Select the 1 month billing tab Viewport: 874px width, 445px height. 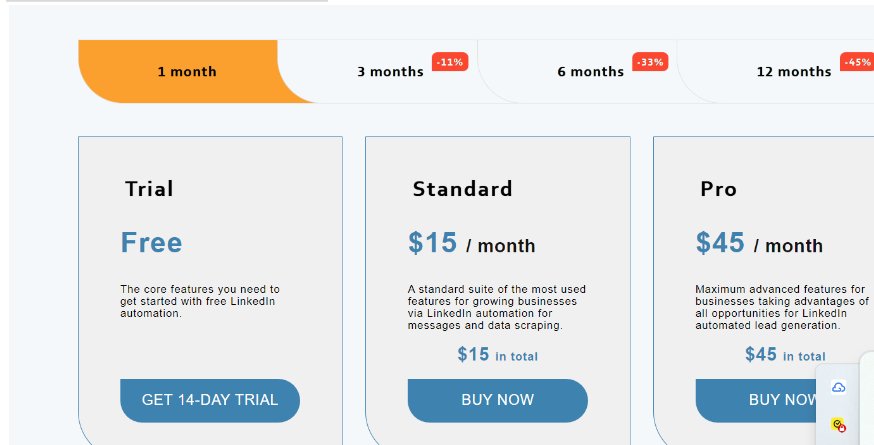point(187,71)
